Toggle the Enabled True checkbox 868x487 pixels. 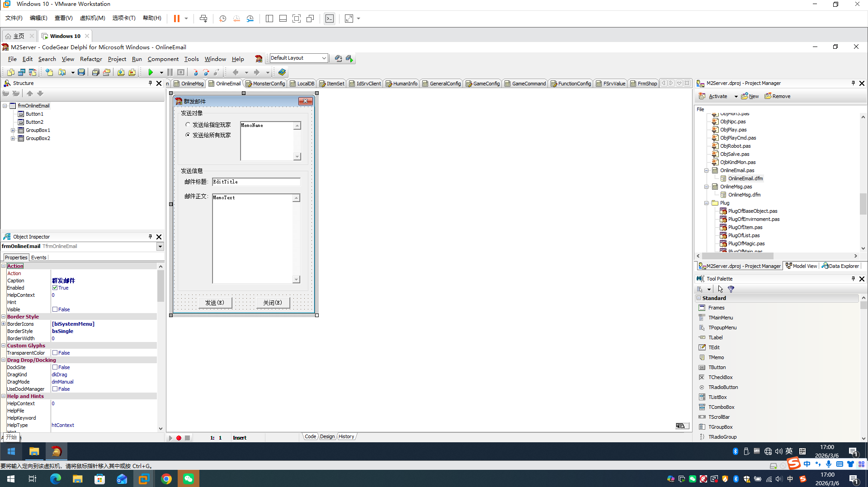click(55, 288)
